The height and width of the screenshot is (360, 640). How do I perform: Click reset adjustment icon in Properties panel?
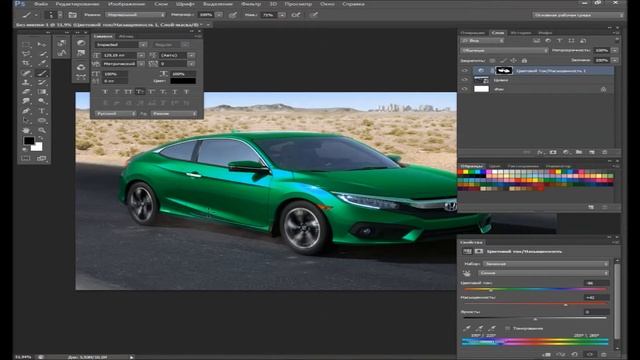tap(575, 354)
